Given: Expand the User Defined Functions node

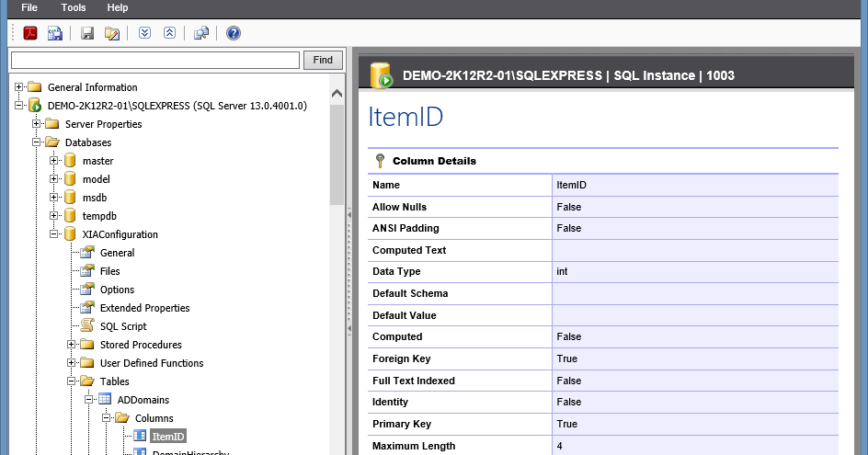Looking at the screenshot, I should 72,362.
